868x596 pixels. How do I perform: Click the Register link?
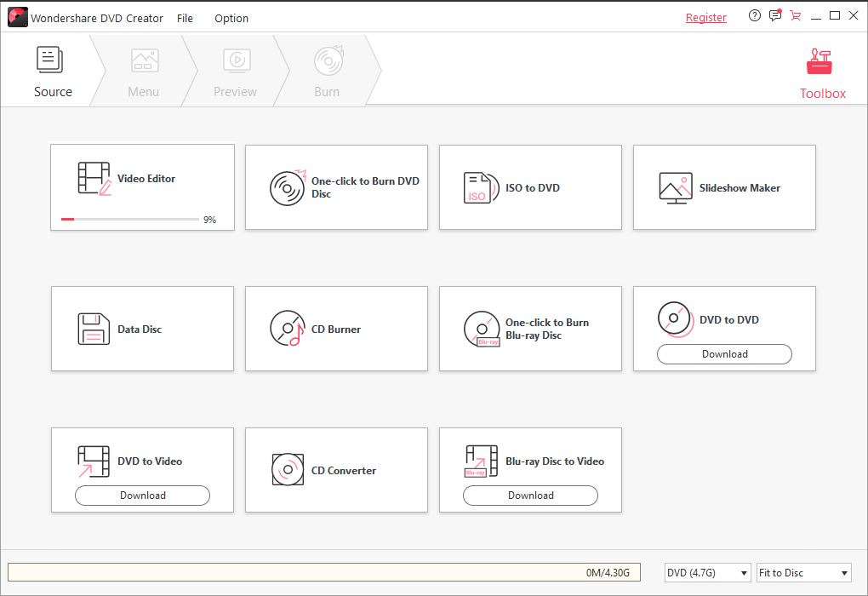[705, 18]
